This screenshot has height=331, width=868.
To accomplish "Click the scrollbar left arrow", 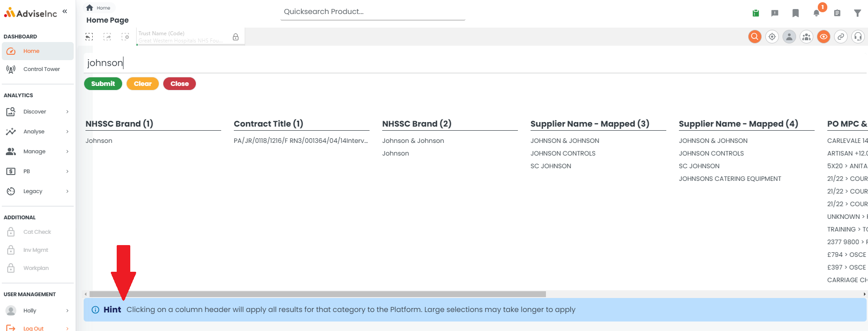I will [x=86, y=294].
